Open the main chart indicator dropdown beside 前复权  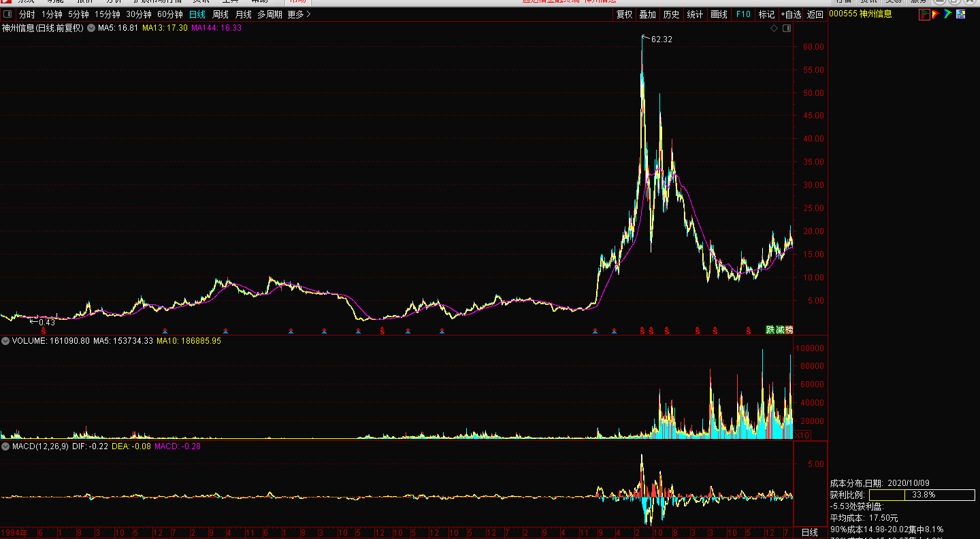click(x=91, y=29)
